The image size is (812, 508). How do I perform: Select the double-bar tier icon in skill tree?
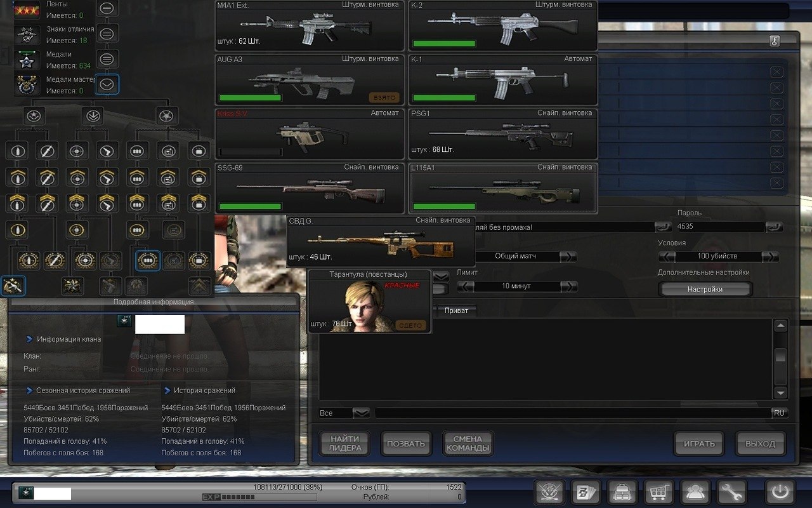107,34
